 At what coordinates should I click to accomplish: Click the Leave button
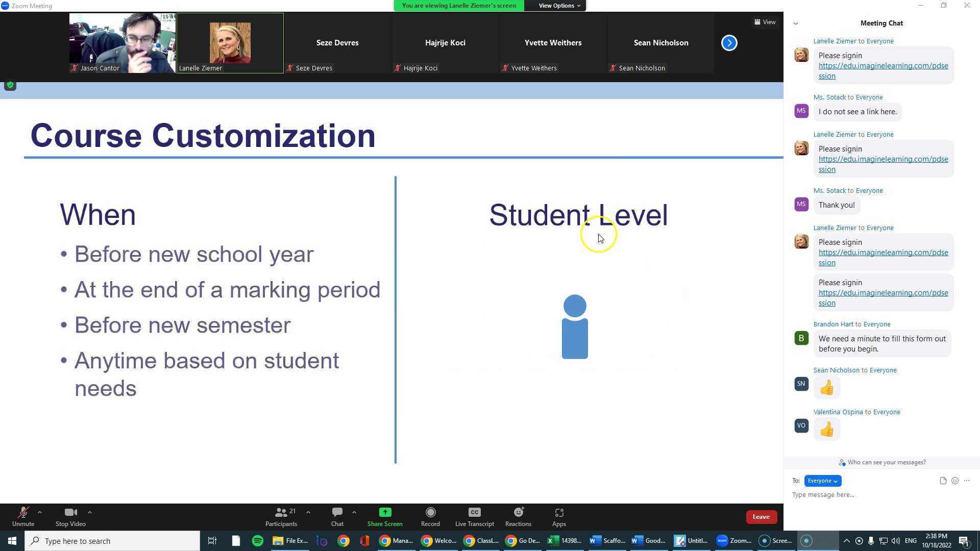[x=761, y=516]
